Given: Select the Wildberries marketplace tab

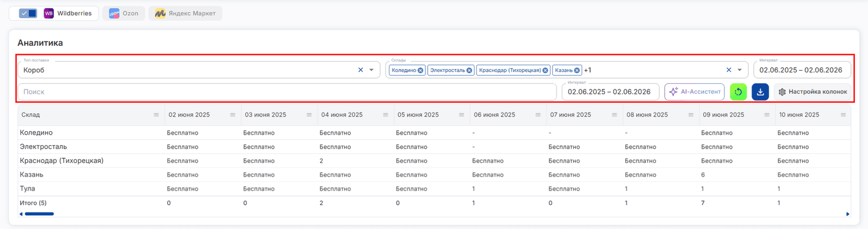Looking at the screenshot, I should point(68,13).
